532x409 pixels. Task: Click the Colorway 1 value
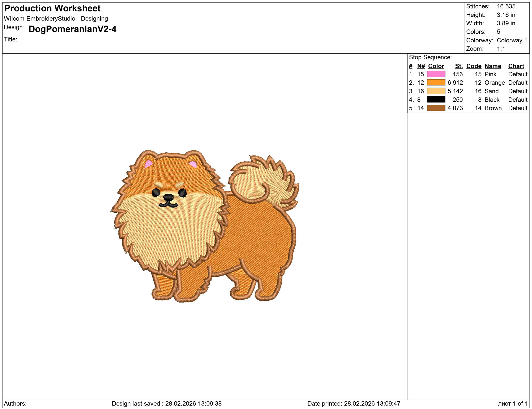512,40
